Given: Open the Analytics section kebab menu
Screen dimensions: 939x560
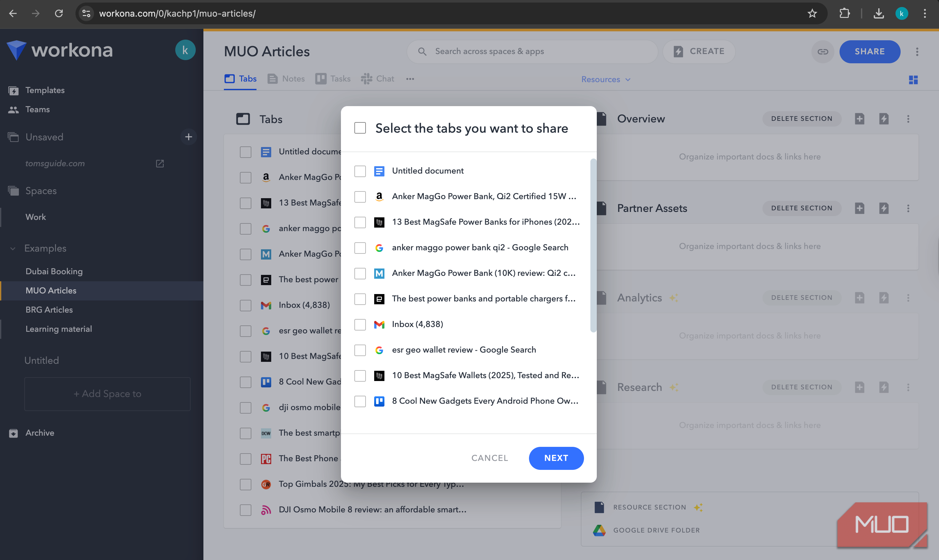Looking at the screenshot, I should pos(908,298).
